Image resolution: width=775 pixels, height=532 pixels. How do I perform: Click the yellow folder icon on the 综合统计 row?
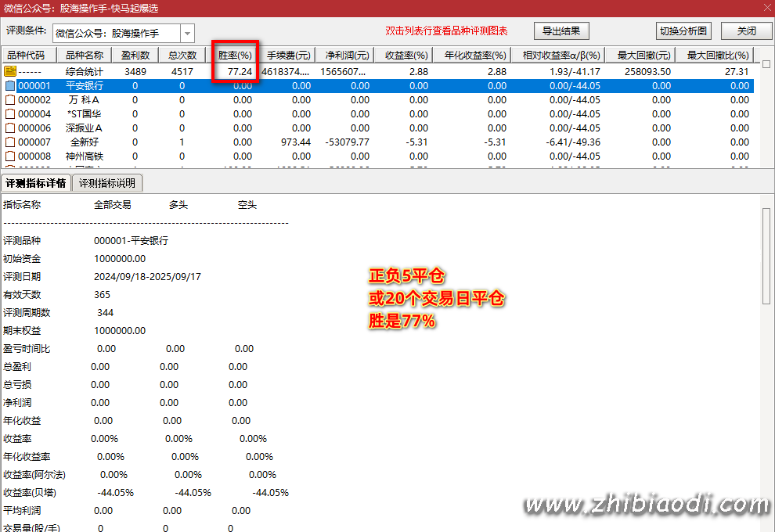pyautogui.click(x=10, y=71)
